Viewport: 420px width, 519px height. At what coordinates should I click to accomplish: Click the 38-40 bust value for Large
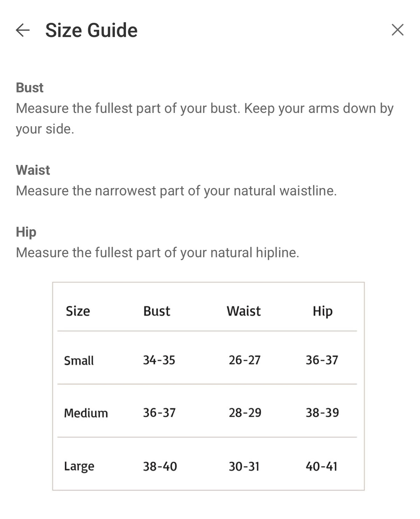click(160, 466)
